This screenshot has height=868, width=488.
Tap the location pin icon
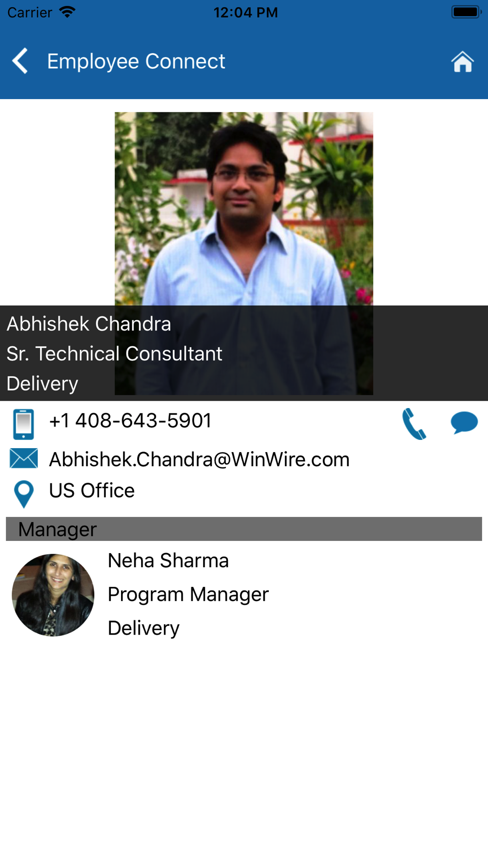[x=23, y=494]
